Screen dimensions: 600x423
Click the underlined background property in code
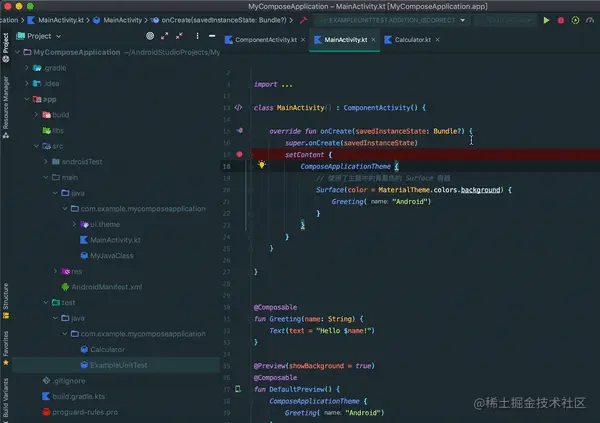pyautogui.click(x=480, y=190)
